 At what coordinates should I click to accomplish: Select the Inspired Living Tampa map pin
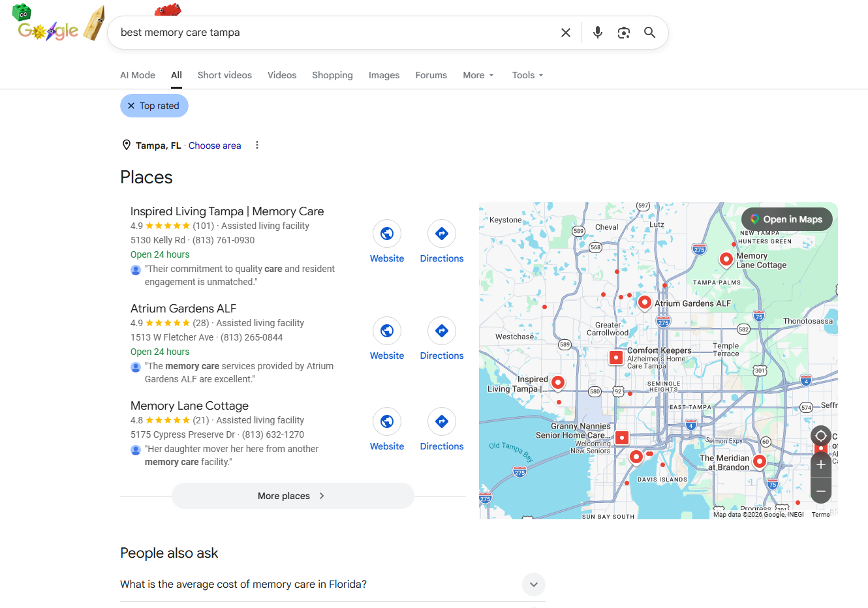pyautogui.click(x=558, y=383)
